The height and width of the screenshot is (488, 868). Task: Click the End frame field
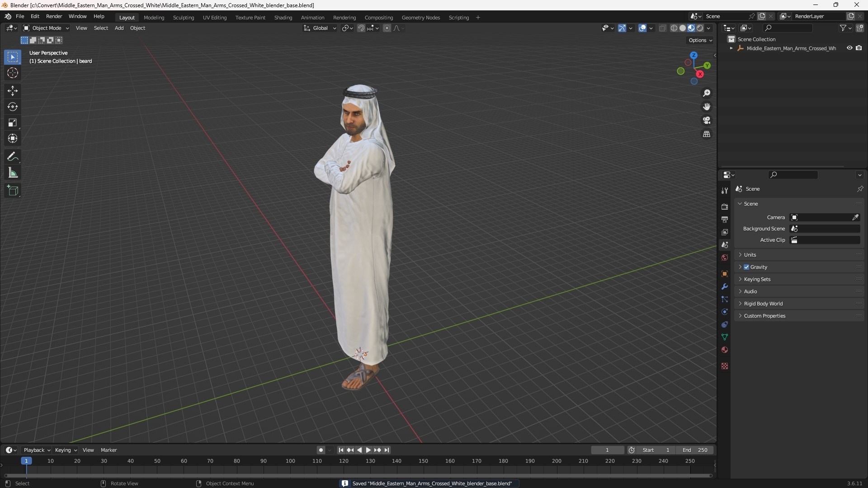pos(695,450)
